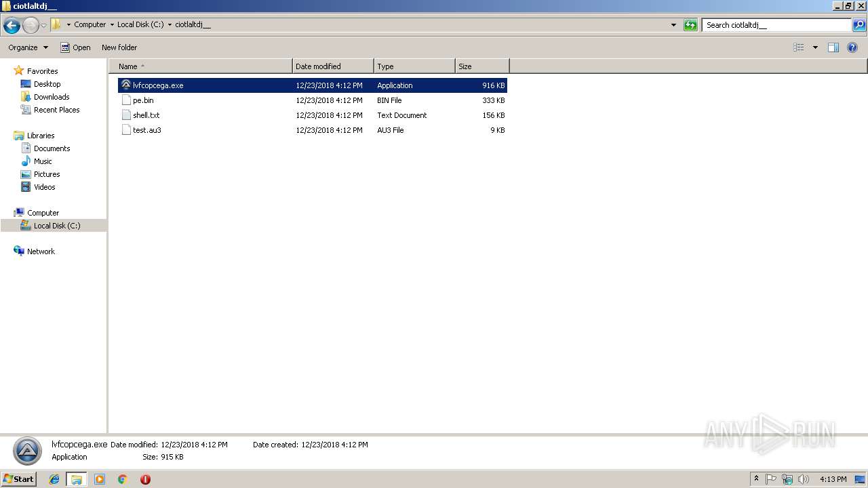The image size is (868, 488).
Task: Click the Action Center flag icon
Action: tap(771, 479)
